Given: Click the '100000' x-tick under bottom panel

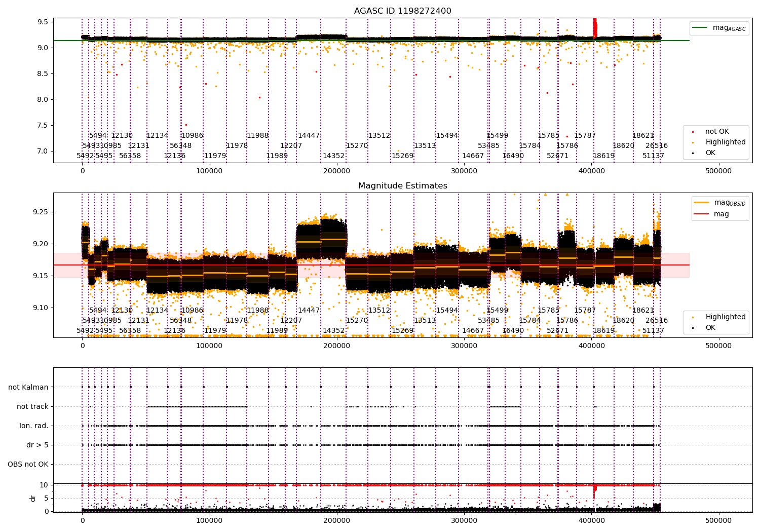Looking at the screenshot, I should click(x=209, y=520).
